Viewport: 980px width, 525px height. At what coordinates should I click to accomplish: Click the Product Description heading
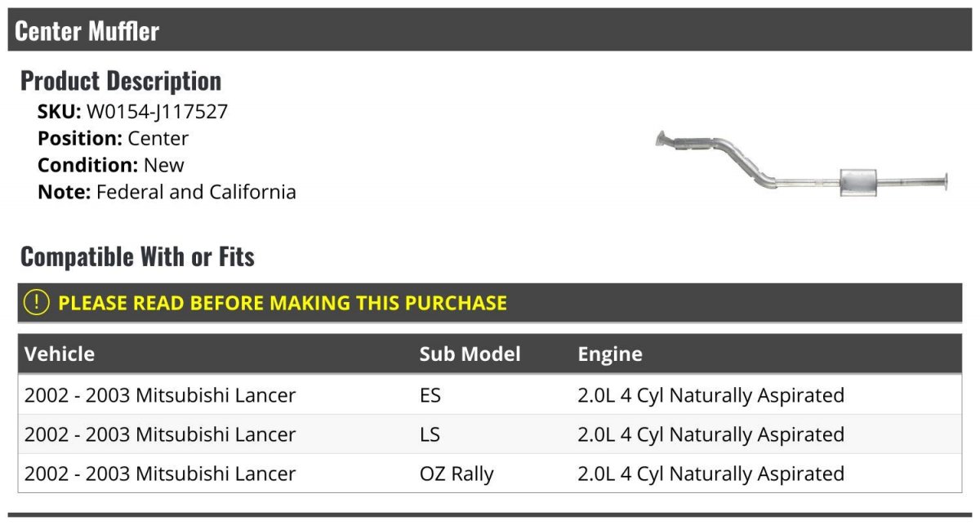[x=121, y=81]
